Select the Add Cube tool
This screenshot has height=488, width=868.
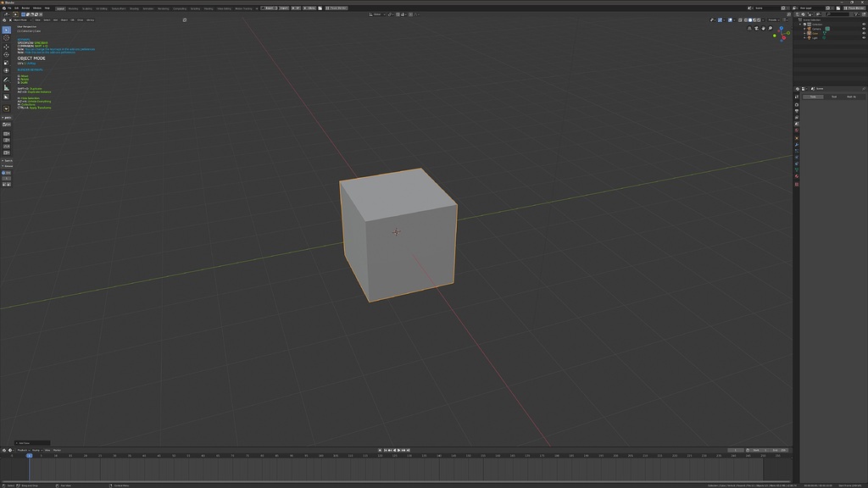(x=6, y=97)
